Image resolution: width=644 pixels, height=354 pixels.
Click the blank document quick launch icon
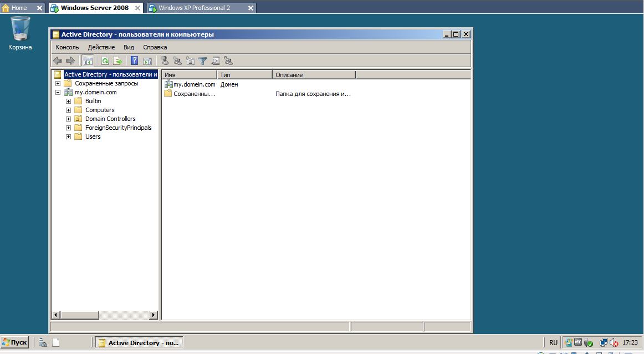[x=56, y=342]
